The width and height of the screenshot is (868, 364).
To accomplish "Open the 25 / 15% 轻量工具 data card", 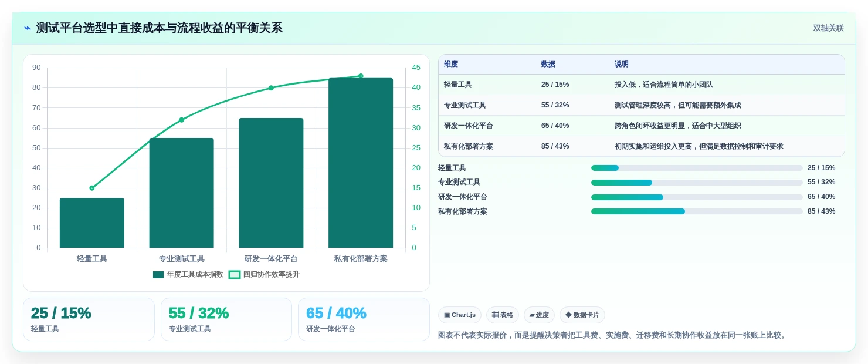I will (x=89, y=319).
